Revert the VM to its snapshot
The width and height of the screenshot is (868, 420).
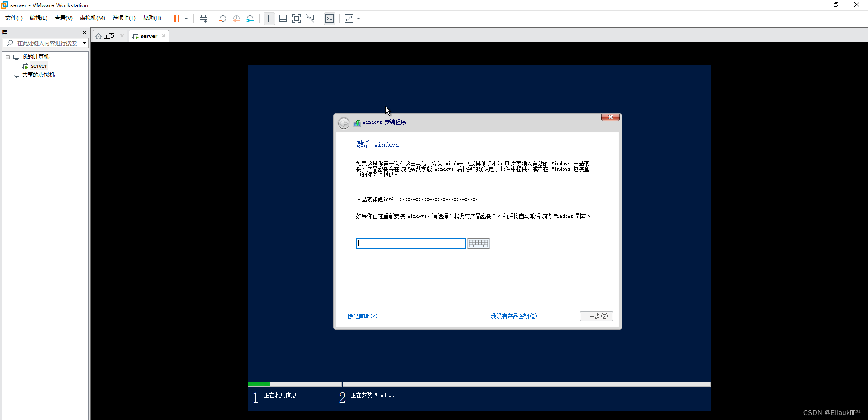(236, 19)
